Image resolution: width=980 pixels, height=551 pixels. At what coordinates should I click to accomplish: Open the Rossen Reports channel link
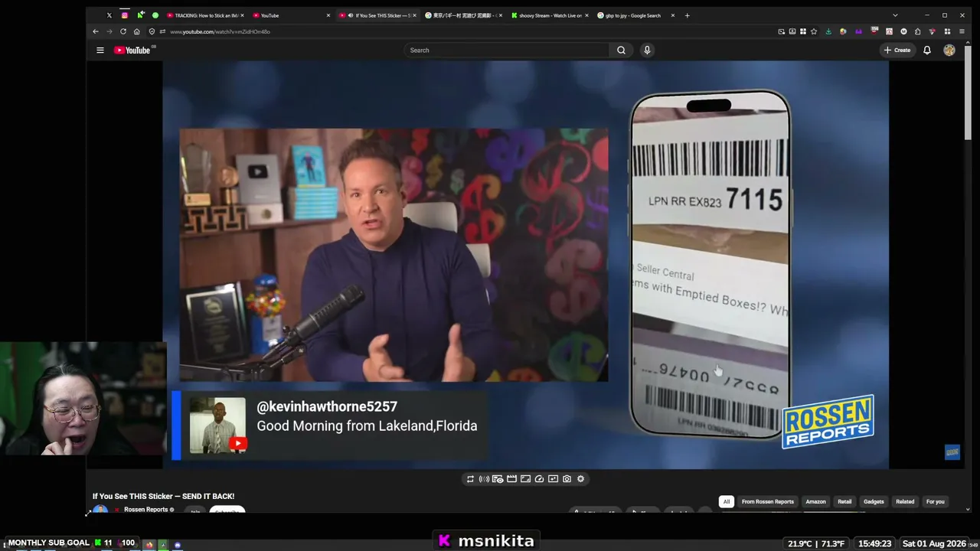[x=145, y=510]
